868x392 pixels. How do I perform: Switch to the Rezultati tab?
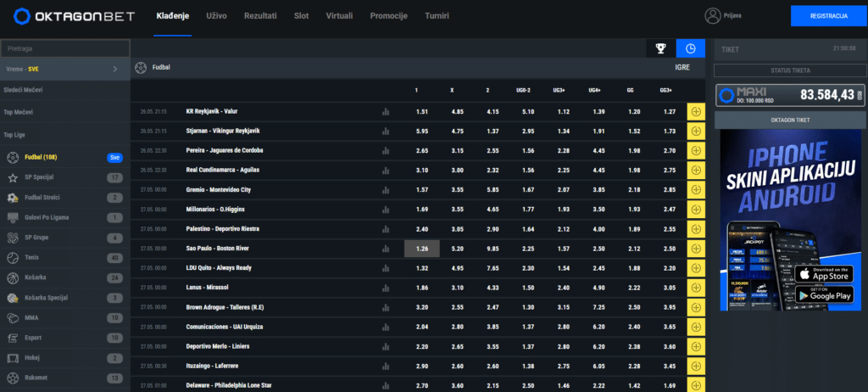pos(260,16)
